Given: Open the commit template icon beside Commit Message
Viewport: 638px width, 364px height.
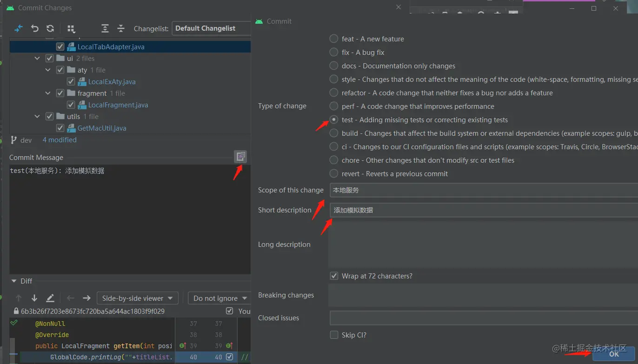Looking at the screenshot, I should [240, 157].
